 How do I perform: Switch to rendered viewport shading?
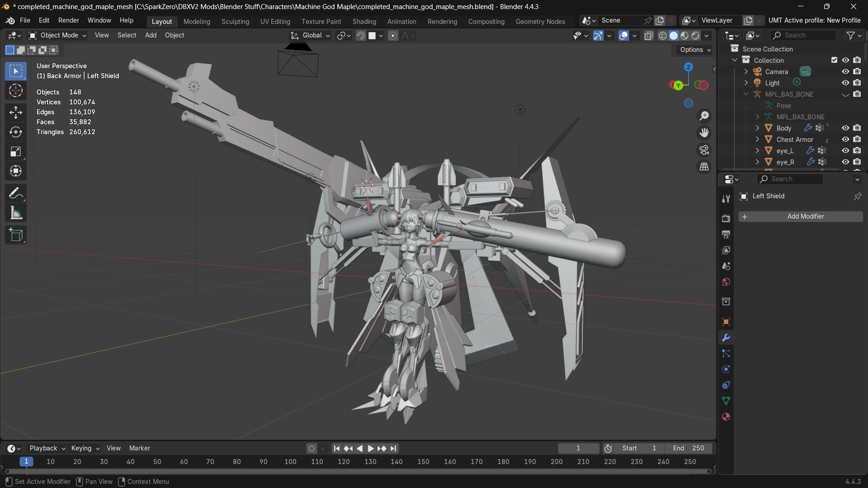pyautogui.click(x=696, y=36)
